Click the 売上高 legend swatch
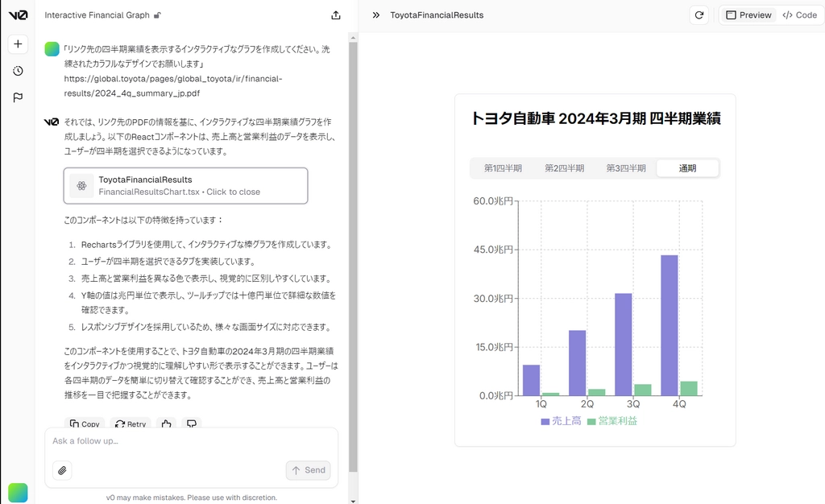The image size is (825, 504). point(545,422)
